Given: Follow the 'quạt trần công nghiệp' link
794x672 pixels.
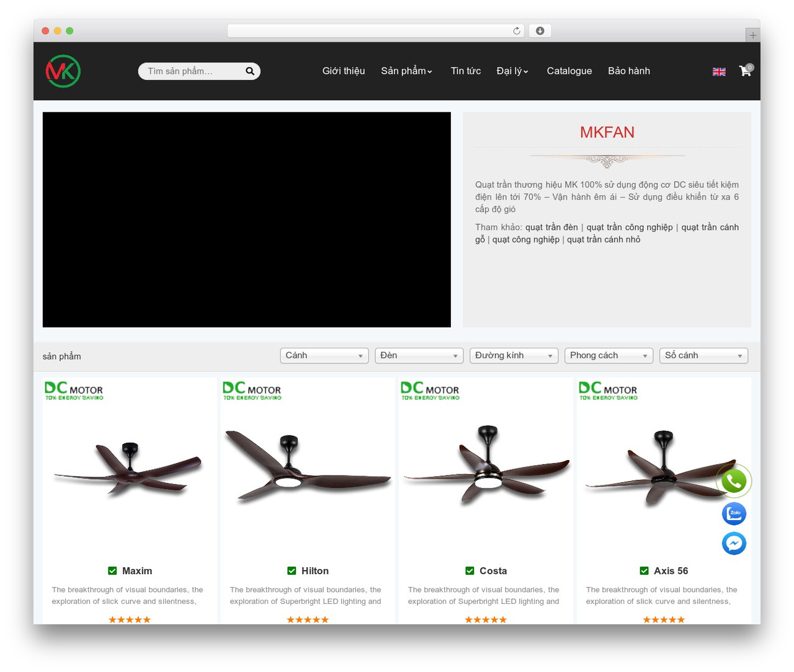Looking at the screenshot, I should (630, 228).
